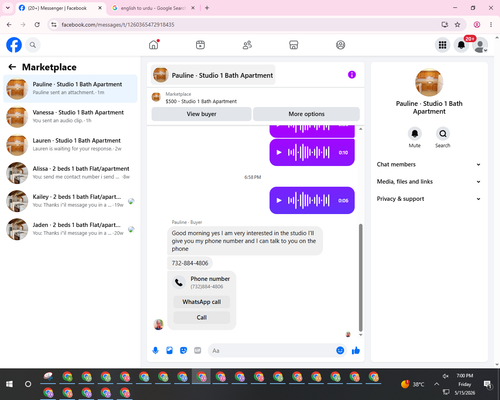Open Alissa - 2 beds 1 bath chat
The image size is (500, 400).
70,173
